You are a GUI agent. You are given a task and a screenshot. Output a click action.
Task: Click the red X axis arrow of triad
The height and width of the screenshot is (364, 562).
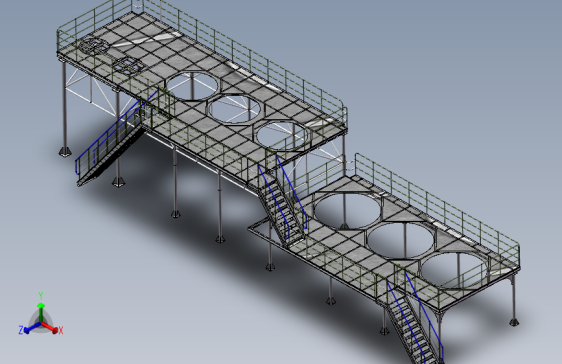click(x=49, y=327)
